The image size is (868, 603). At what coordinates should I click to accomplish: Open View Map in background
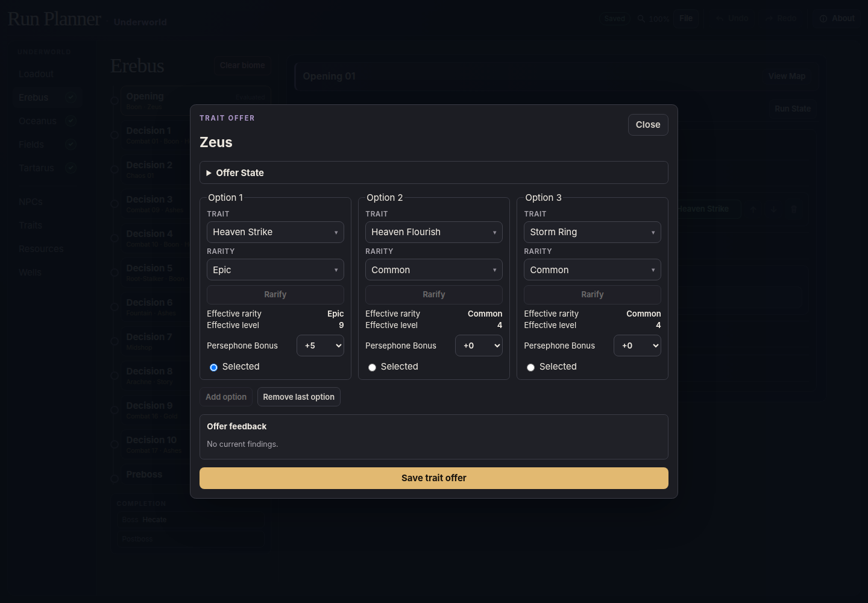pyautogui.click(x=787, y=76)
